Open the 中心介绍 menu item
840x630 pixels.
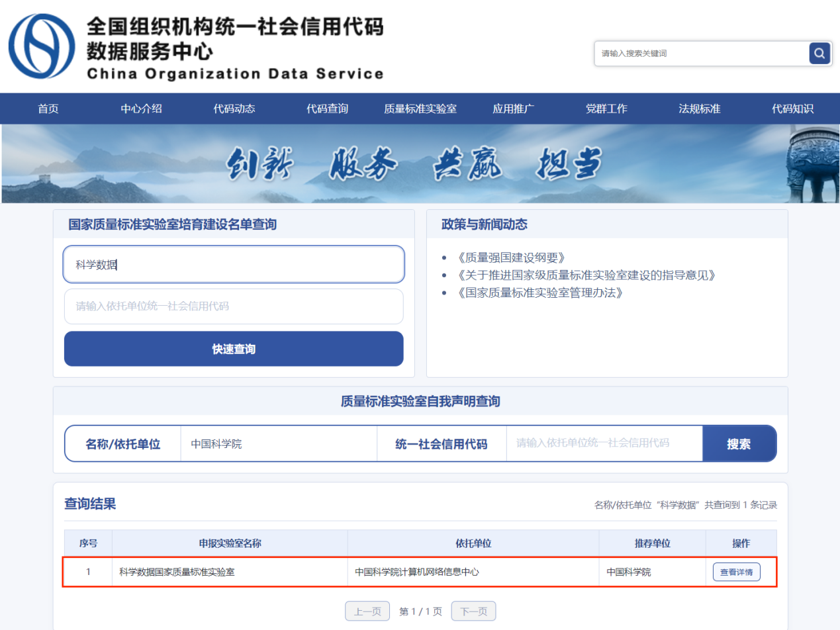[141, 109]
